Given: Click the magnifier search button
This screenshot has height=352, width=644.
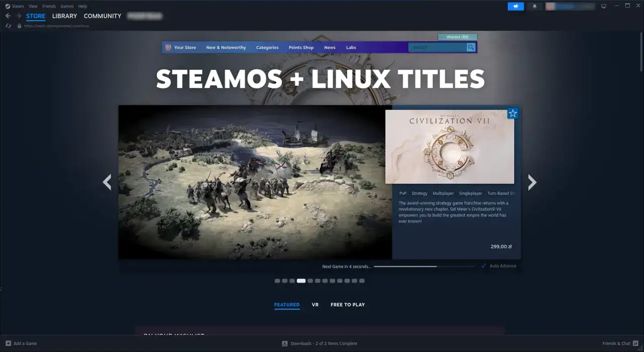Looking at the screenshot, I should coord(471,47).
